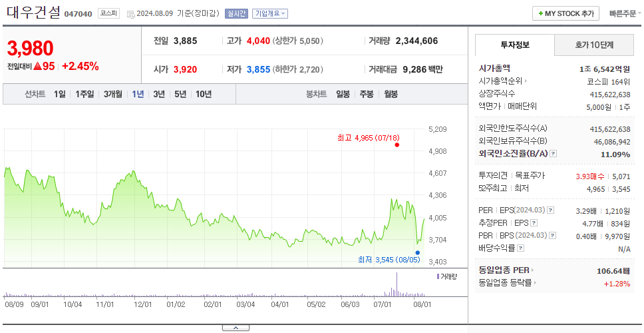Click the 52주최고 value 4,965 in 투자정보
644x333 pixels.
[x=596, y=189]
